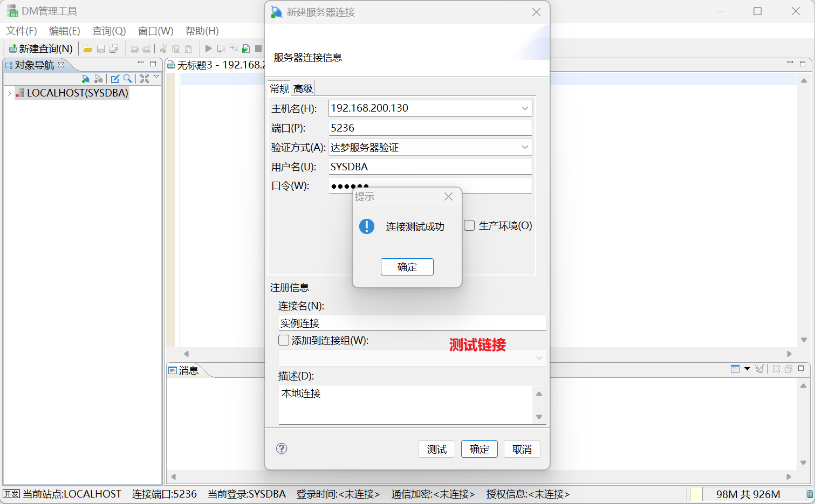The height and width of the screenshot is (504, 815).
Task: Click the paste clipboard toolbar icon
Action: click(188, 49)
